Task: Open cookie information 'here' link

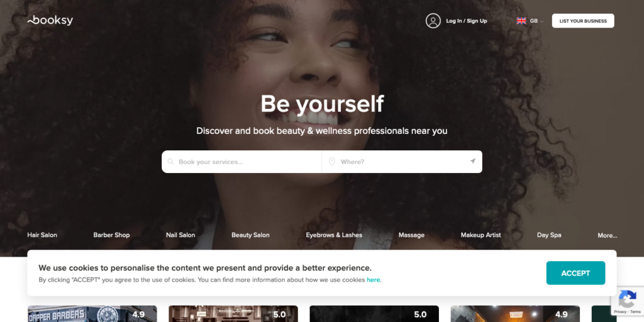Action: (x=374, y=280)
